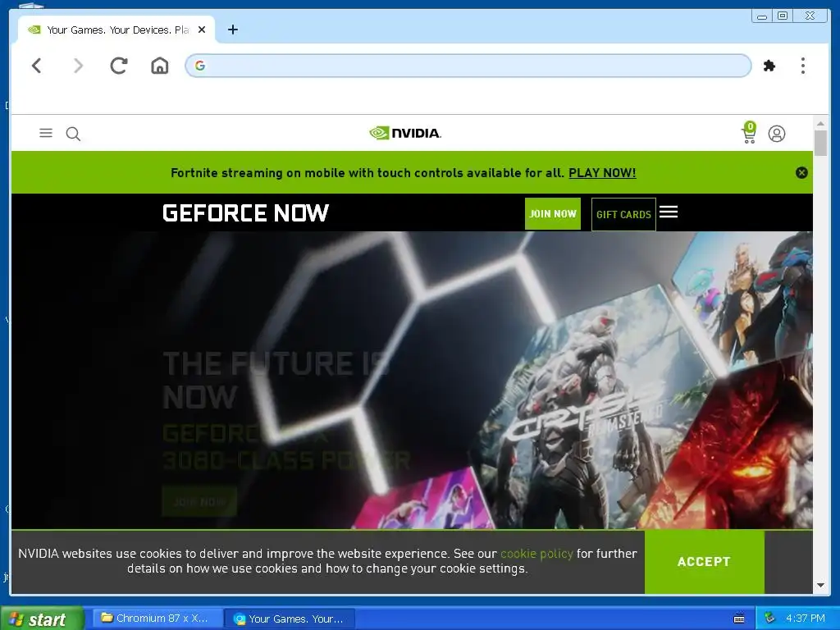840x630 pixels.
Task: Go back with the browser back arrow
Action: [x=36, y=66]
